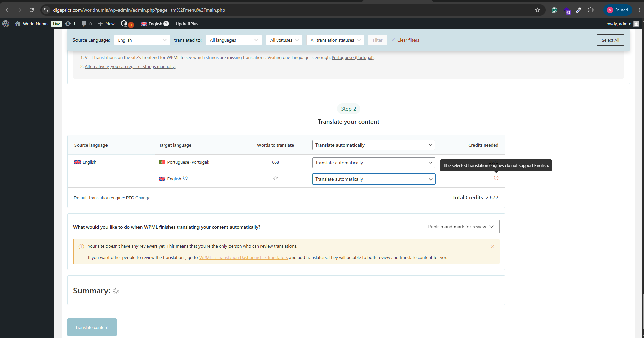Open the New content menu
The height and width of the screenshot is (338, 644).
106,24
